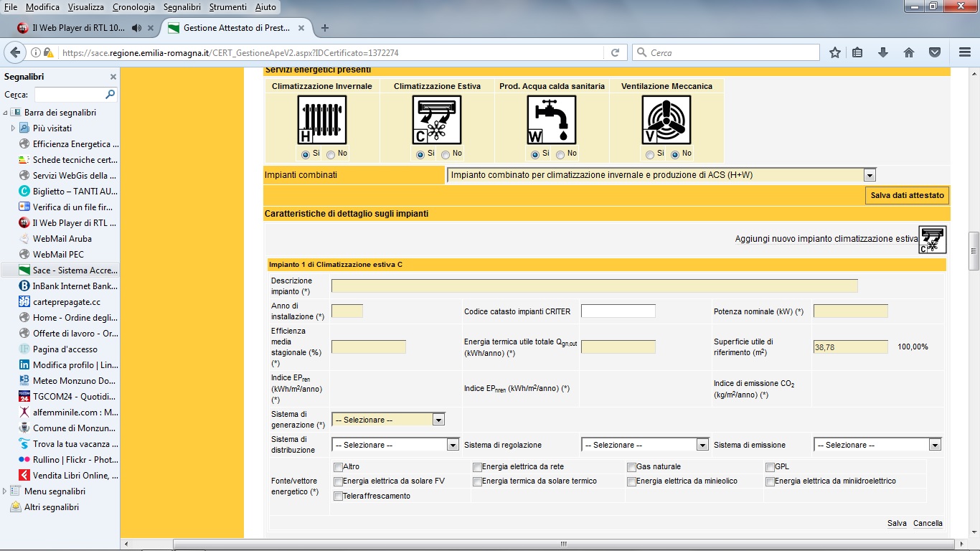Viewport: 980px width, 551px height.
Task: Click the Climatizzazione Invernale radiator icon
Action: [321, 120]
